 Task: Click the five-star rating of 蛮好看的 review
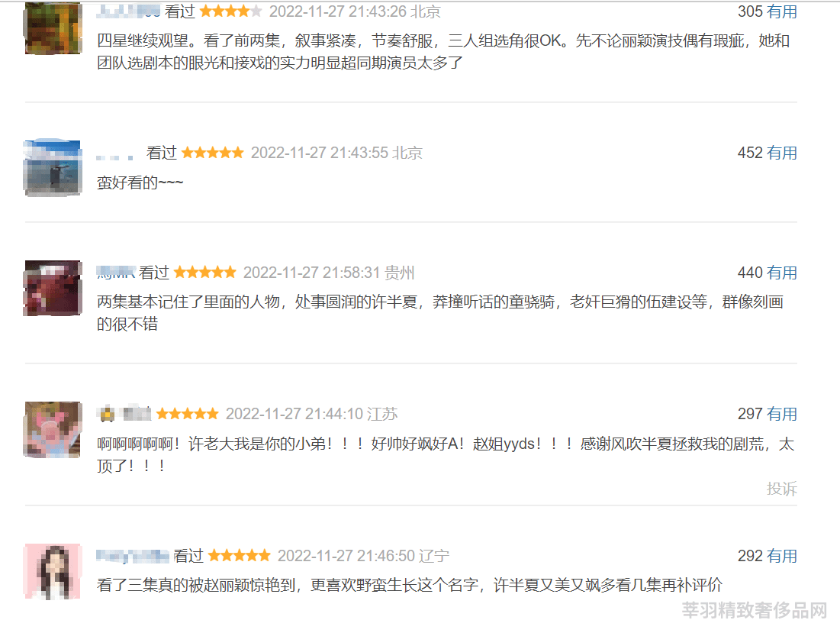[x=213, y=153]
